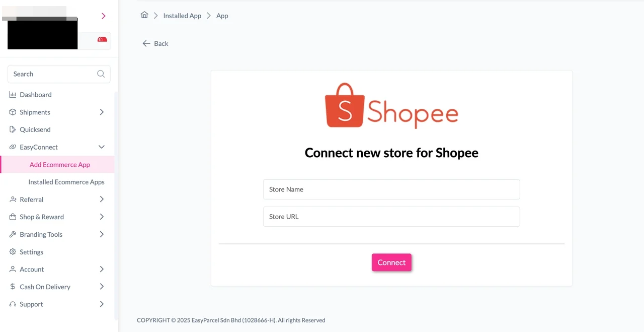
Task: Click inside the Store Name field
Action: [391, 189]
